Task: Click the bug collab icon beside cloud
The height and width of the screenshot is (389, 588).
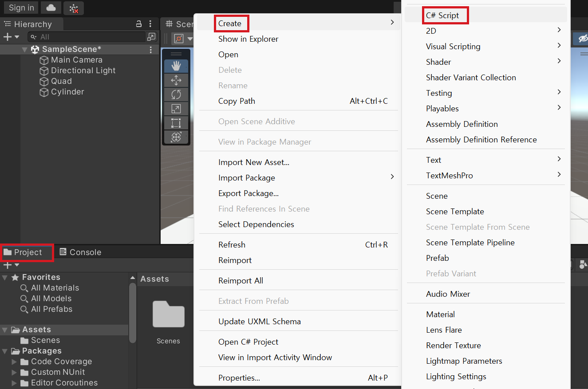Action: pyautogui.click(x=74, y=8)
